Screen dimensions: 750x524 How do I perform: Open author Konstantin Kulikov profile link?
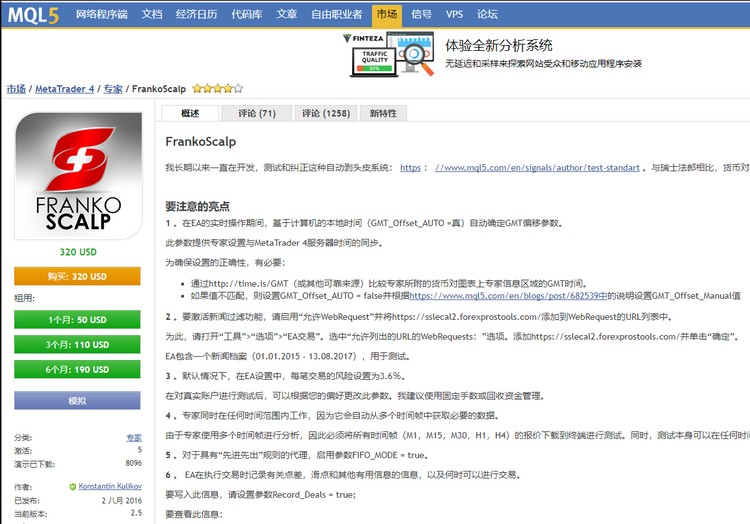click(x=110, y=486)
